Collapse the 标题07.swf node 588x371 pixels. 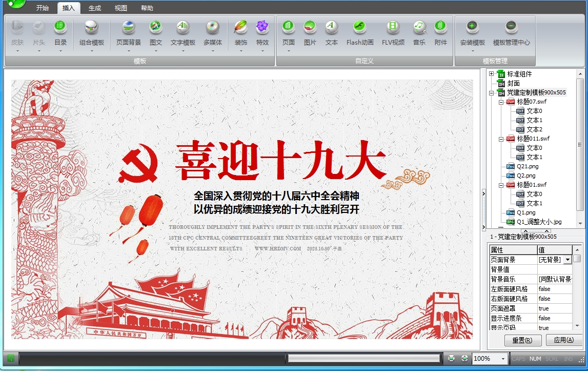(x=501, y=102)
